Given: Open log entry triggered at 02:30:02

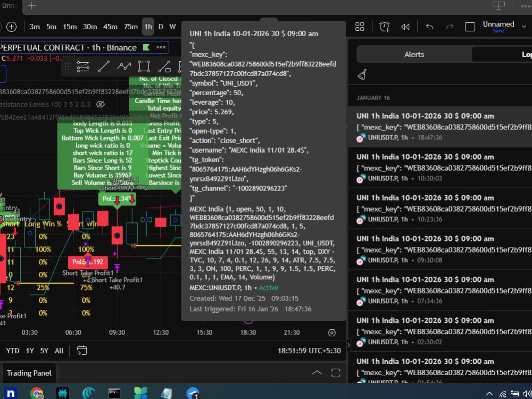Looking at the screenshot, I should point(440,331).
